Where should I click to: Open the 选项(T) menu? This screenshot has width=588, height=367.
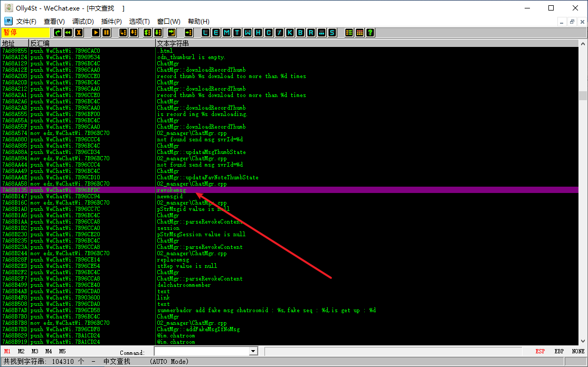coord(139,21)
